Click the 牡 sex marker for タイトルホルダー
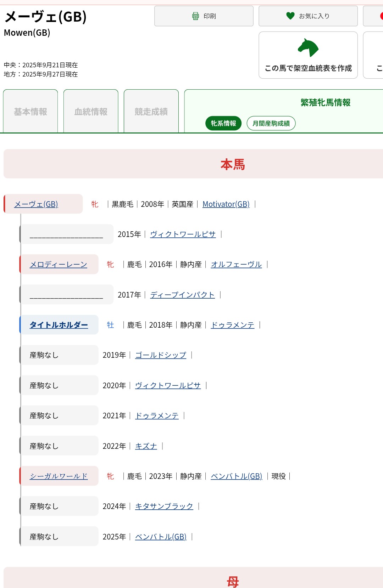This screenshot has width=383, height=588. point(111,325)
